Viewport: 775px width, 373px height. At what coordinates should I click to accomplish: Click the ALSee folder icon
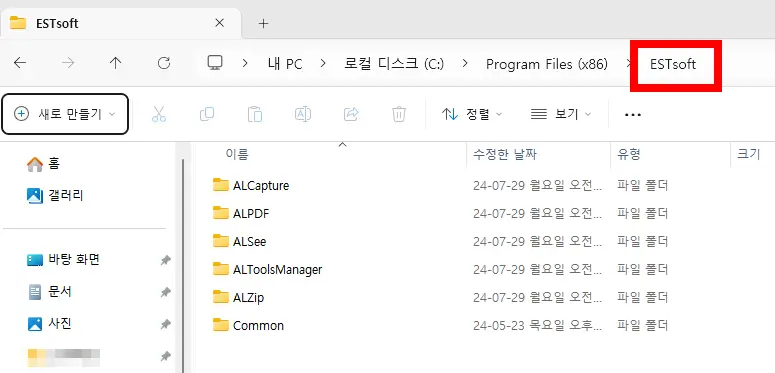pos(221,241)
